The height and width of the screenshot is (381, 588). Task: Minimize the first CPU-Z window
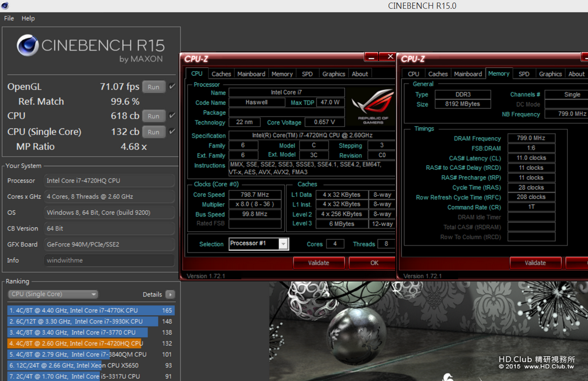tap(372, 57)
